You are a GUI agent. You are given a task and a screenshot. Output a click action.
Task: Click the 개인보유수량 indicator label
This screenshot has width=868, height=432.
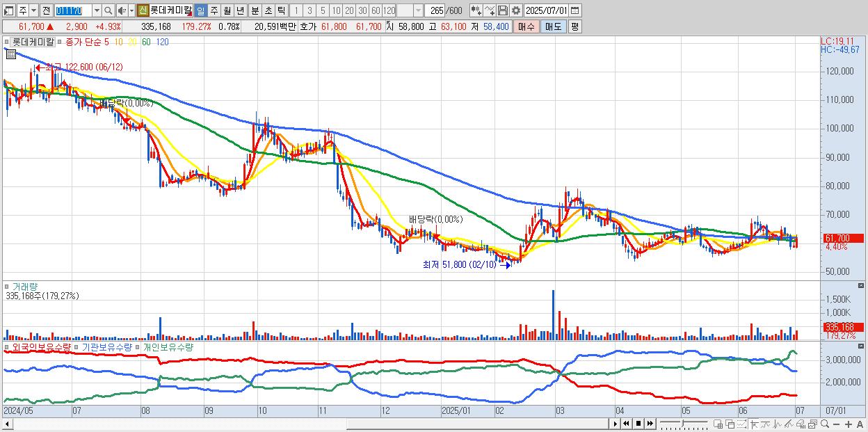tap(169, 346)
